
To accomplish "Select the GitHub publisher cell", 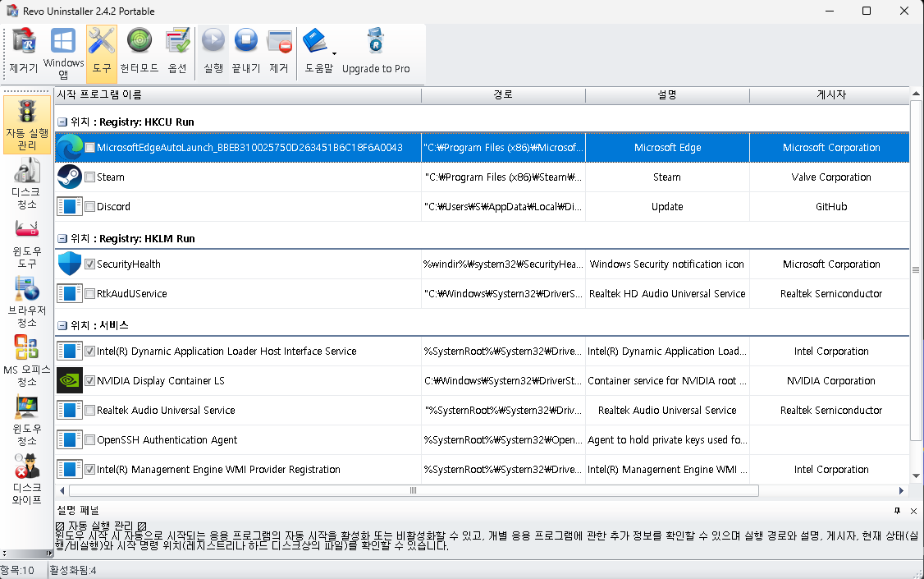I will pyautogui.click(x=830, y=206).
